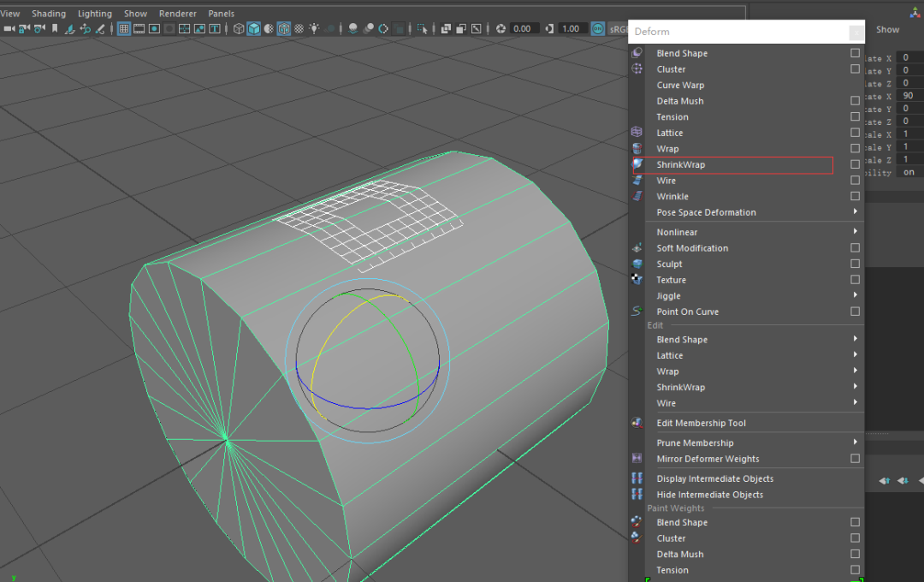924x582 pixels.
Task: Open the Renderer viewport menu
Action: [x=177, y=14]
